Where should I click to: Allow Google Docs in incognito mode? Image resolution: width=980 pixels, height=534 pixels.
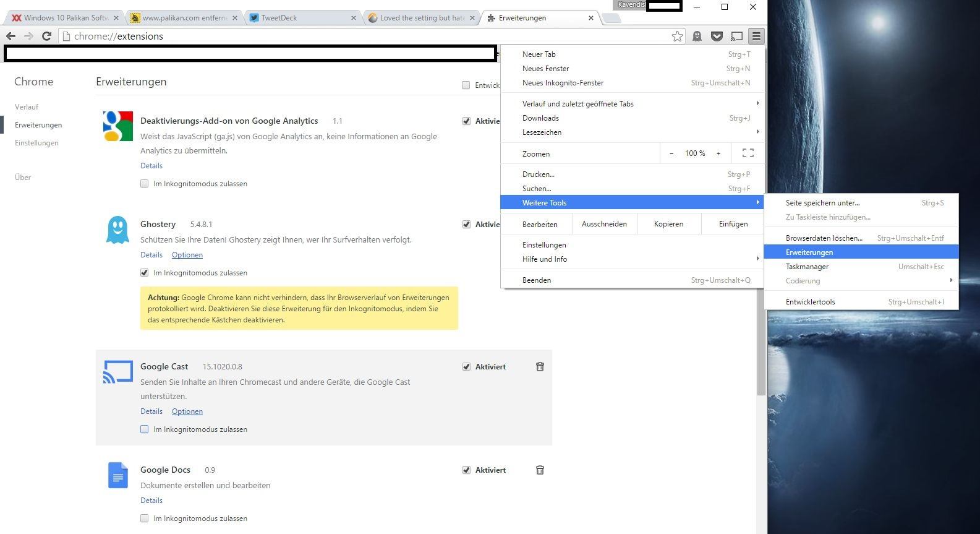pyautogui.click(x=144, y=519)
